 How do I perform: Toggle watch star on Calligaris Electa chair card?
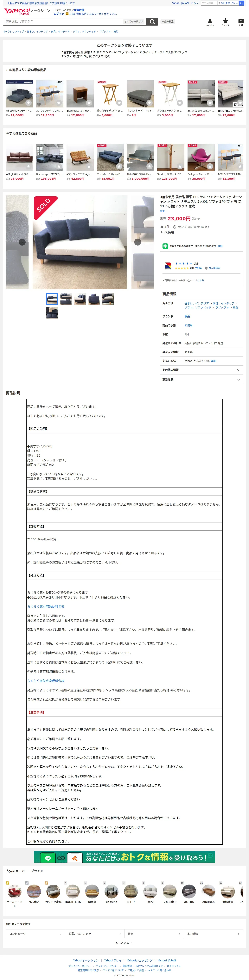(x=210, y=166)
